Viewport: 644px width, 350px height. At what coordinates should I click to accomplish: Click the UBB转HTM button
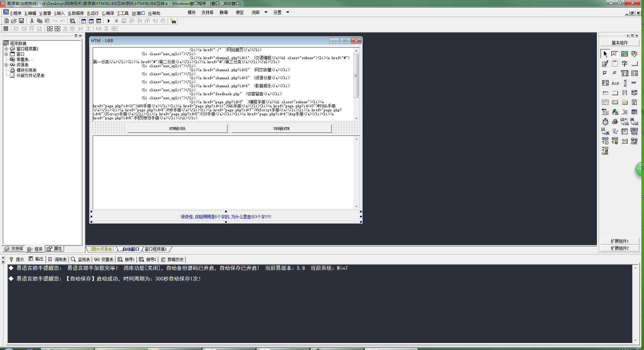(281, 129)
